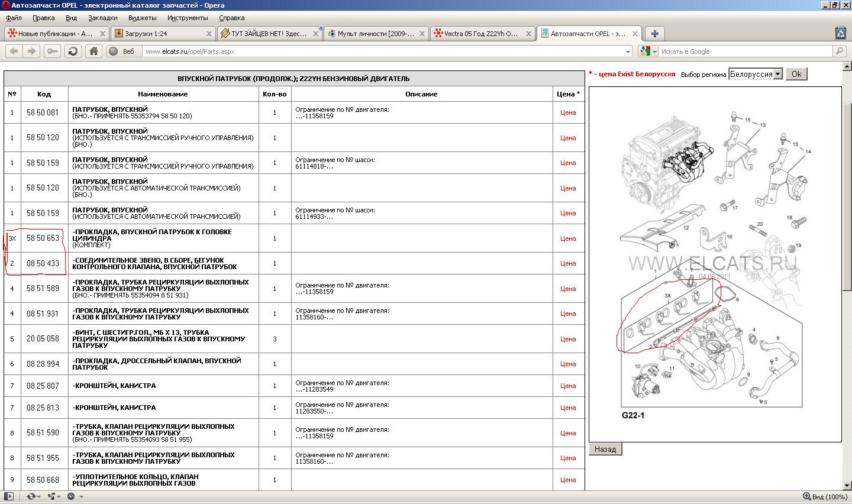Viewport: 852px width, 504px height.
Task: Close the Загрузки 1:24 tab
Action: pos(209,34)
